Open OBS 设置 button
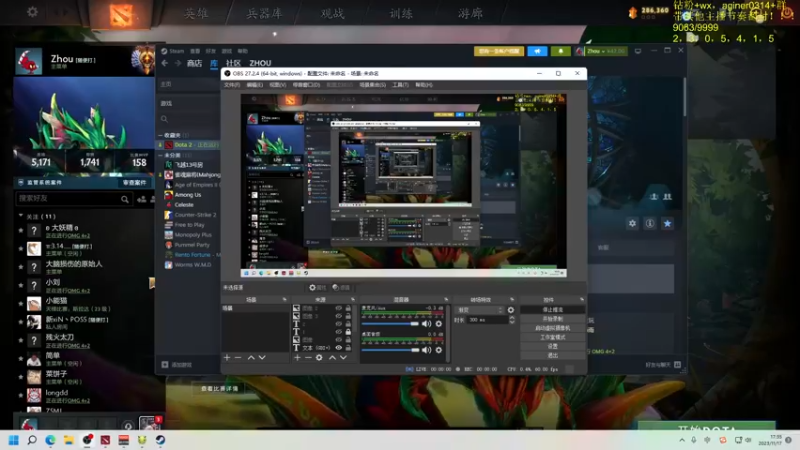Screen dimensions: 800x450 (552, 346)
